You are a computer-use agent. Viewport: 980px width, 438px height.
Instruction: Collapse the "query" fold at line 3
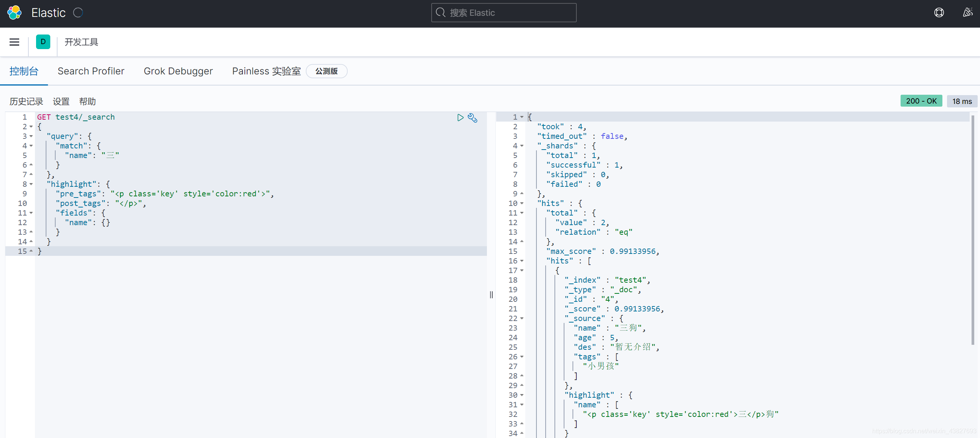tap(31, 136)
